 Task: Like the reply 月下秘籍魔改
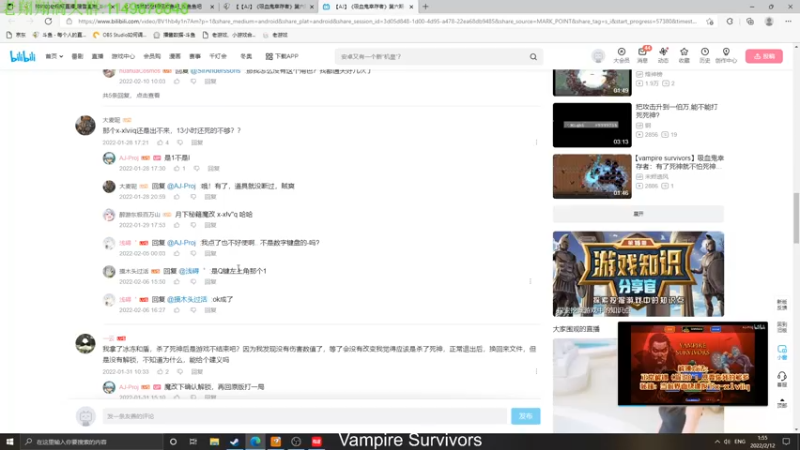(x=177, y=225)
